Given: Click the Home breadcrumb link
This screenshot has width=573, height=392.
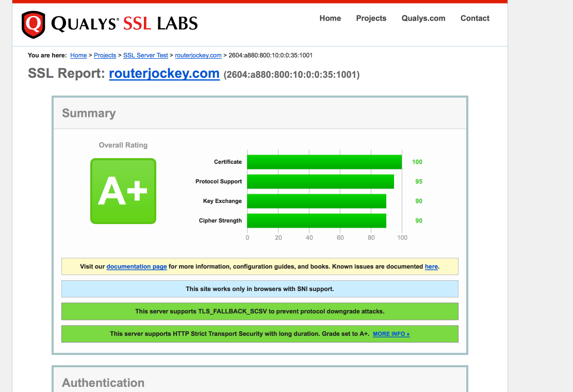Looking at the screenshot, I should [x=78, y=55].
